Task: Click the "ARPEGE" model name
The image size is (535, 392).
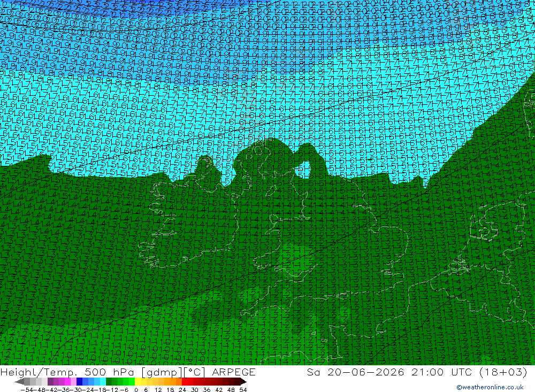Action: tap(234, 372)
